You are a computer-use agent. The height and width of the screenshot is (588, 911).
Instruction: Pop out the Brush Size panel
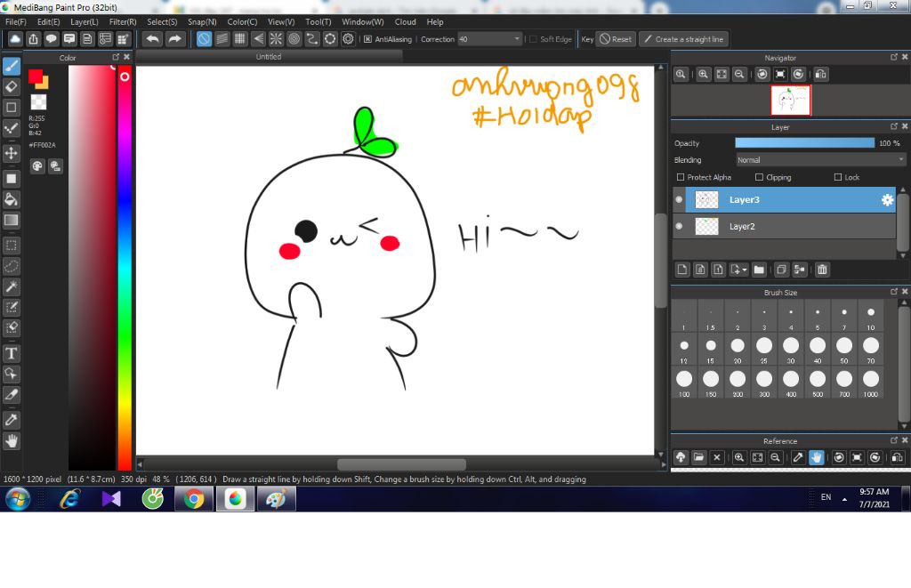893,292
